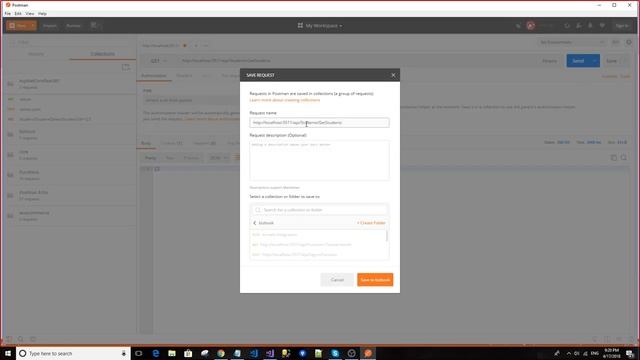Expand the Outlook collection in the sidebar
This screenshot has width=640, height=360.
69,135
